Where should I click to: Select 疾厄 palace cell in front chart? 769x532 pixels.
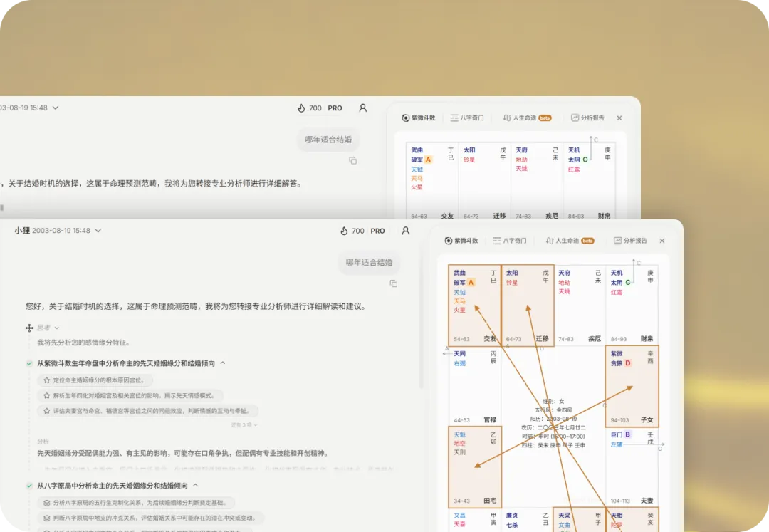click(580, 306)
